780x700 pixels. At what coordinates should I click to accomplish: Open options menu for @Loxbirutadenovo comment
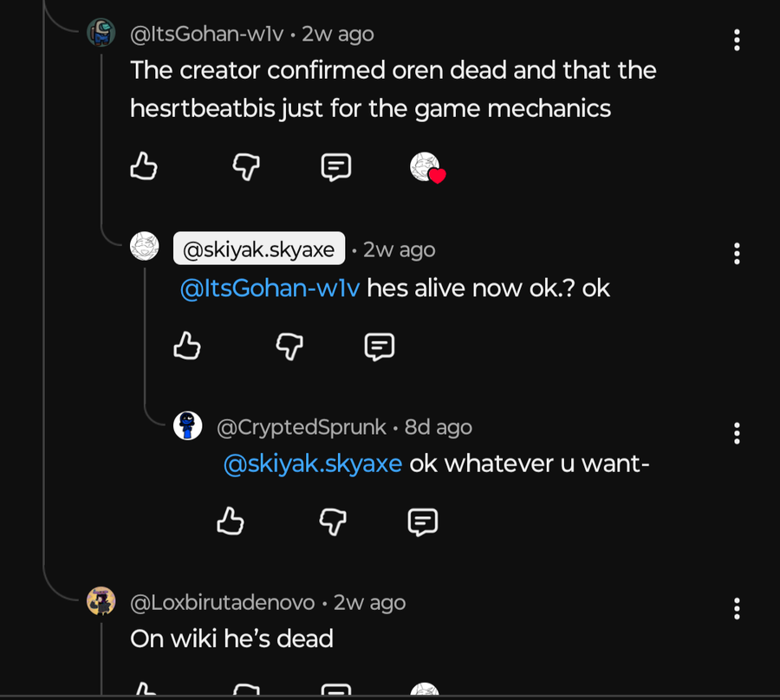737,608
